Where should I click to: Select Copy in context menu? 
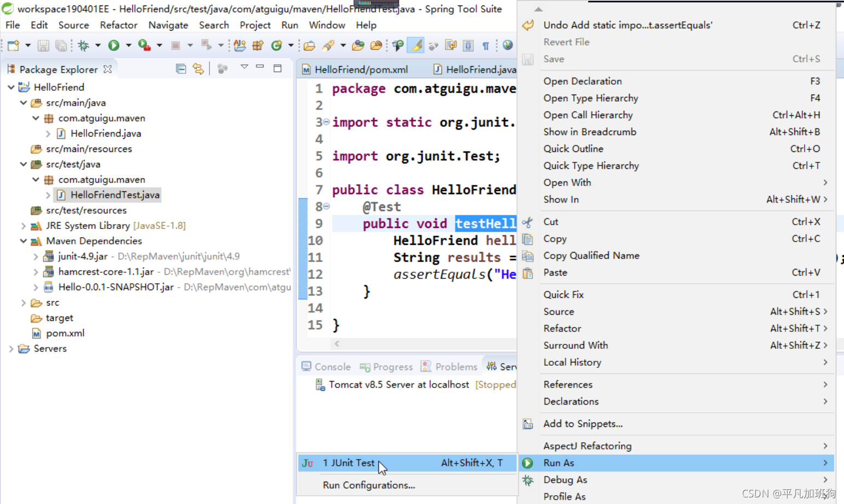pyautogui.click(x=676, y=239)
